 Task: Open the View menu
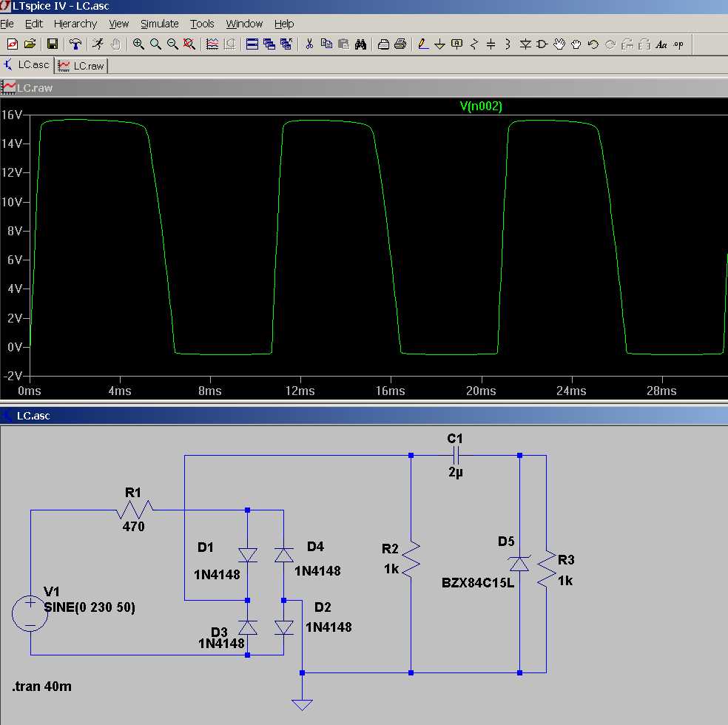coord(119,24)
